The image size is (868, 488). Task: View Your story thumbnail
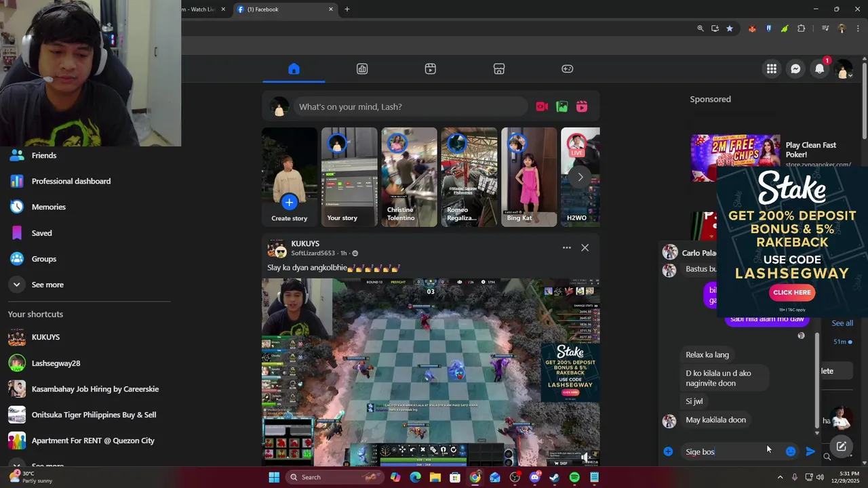coord(349,177)
